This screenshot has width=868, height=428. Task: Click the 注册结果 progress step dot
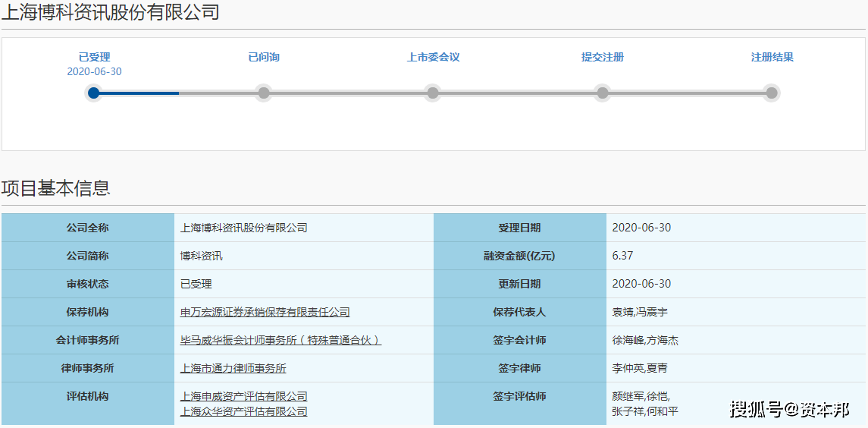coord(772,93)
